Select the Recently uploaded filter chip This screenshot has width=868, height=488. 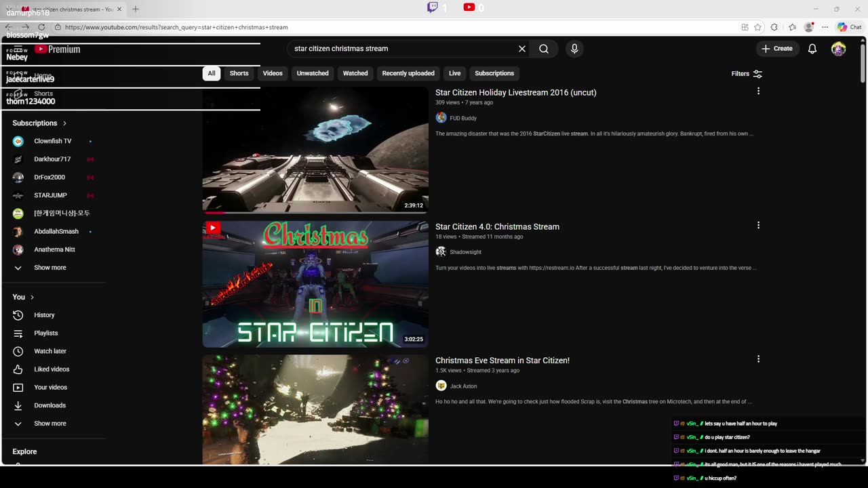tap(408, 73)
